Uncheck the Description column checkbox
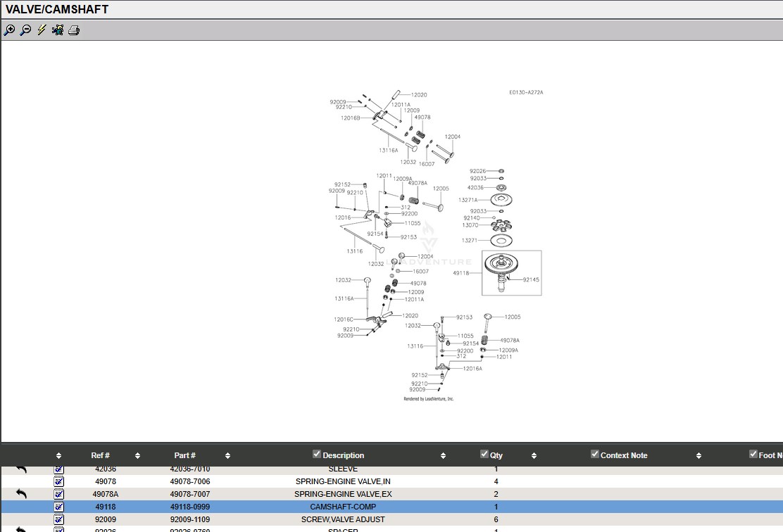The image size is (783, 532). coord(317,455)
